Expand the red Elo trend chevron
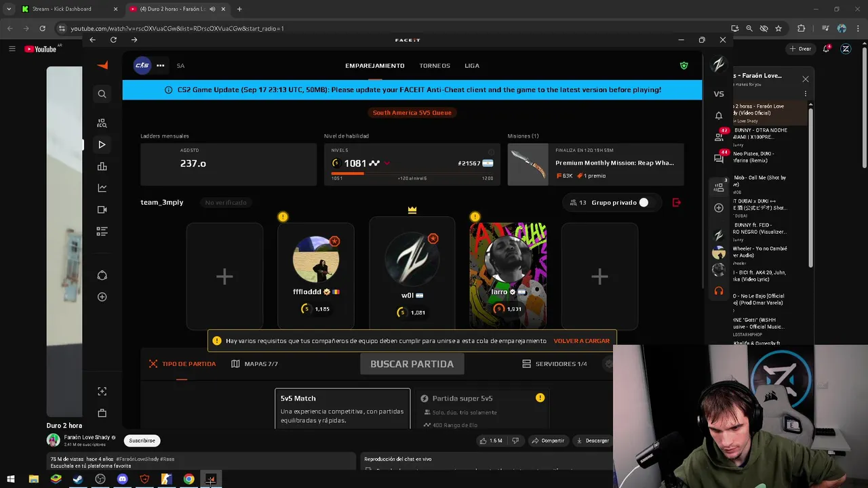Screen dimensions: 868x488 coord(387,163)
